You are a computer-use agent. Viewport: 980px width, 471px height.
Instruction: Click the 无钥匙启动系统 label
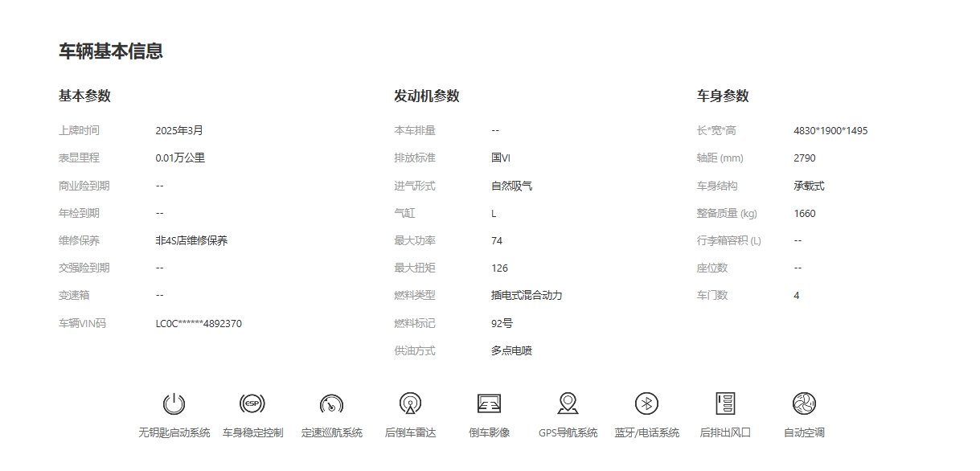click(x=174, y=432)
